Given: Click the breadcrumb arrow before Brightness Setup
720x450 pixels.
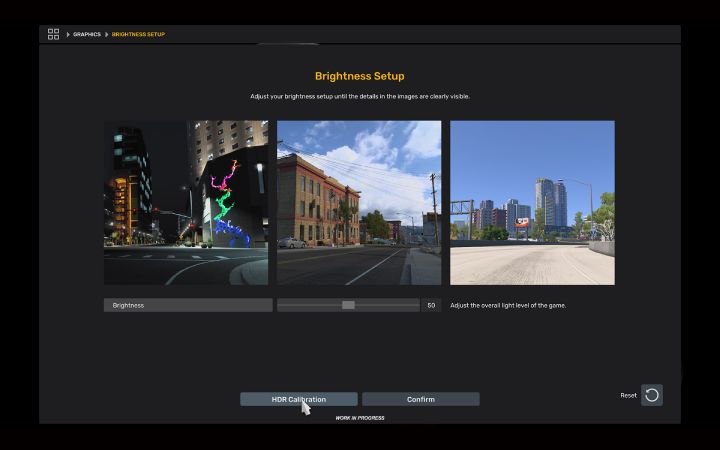Looking at the screenshot, I should point(107,35).
